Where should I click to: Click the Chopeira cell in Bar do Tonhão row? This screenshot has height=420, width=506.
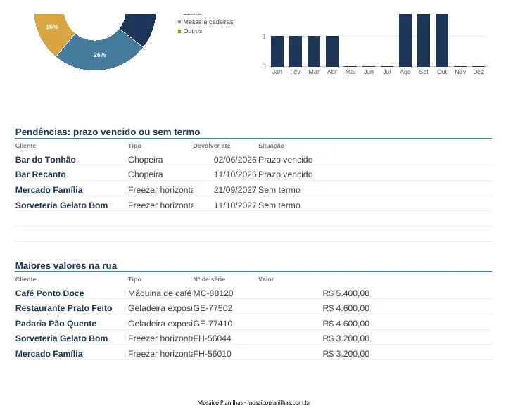(146, 160)
